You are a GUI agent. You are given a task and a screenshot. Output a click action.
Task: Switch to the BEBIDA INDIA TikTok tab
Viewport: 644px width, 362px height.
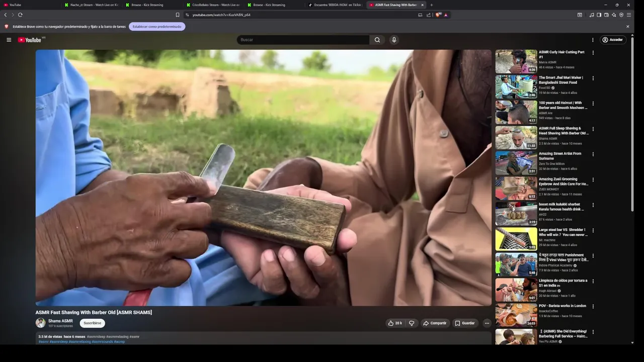point(335,5)
